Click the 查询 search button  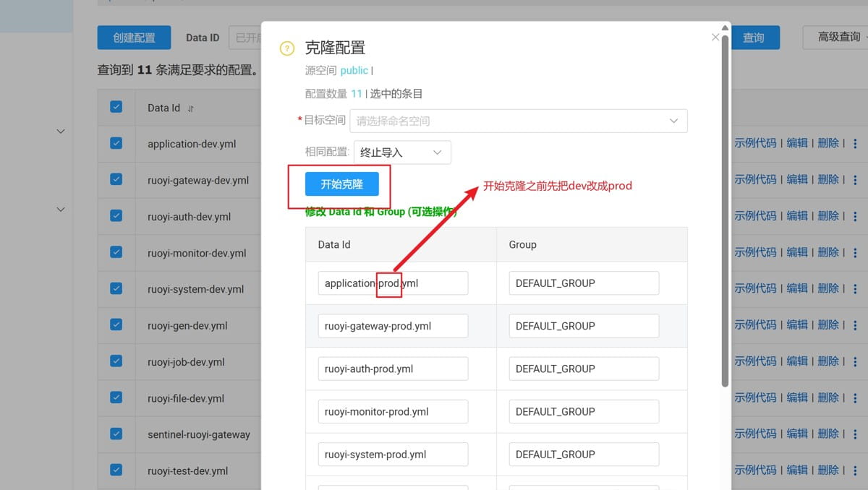(x=754, y=38)
